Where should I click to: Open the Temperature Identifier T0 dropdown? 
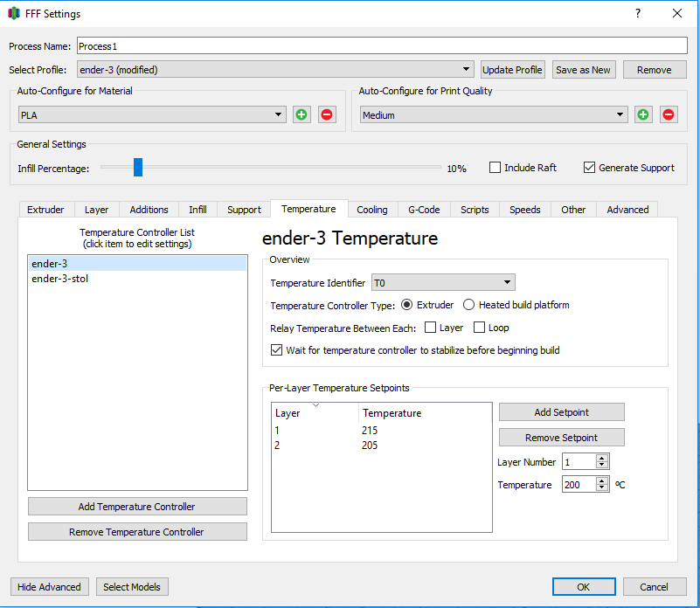(443, 282)
